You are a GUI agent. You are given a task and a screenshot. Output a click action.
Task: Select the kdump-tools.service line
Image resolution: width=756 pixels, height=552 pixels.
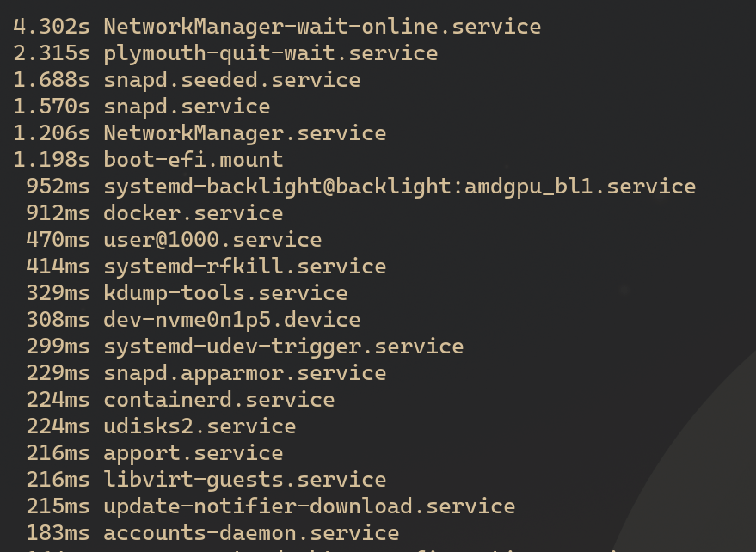[225, 293]
